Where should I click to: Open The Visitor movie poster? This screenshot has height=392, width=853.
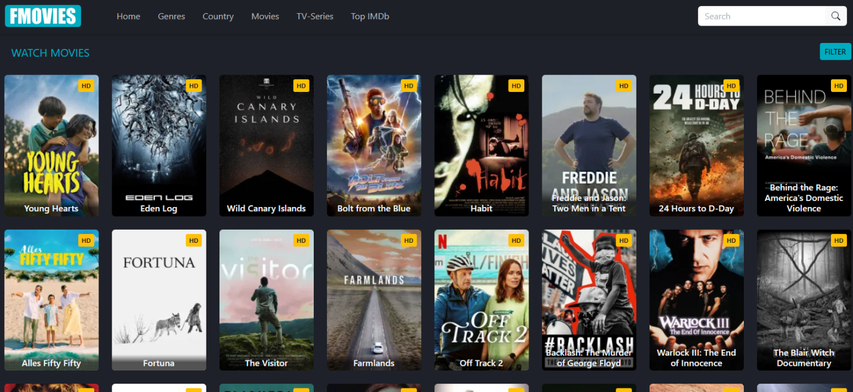click(x=267, y=300)
